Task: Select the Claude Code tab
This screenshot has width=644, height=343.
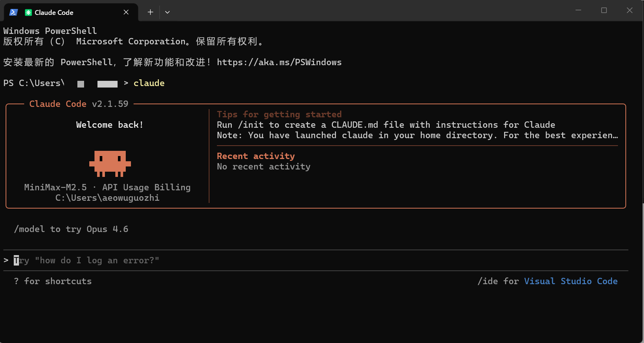Action: [x=71, y=12]
